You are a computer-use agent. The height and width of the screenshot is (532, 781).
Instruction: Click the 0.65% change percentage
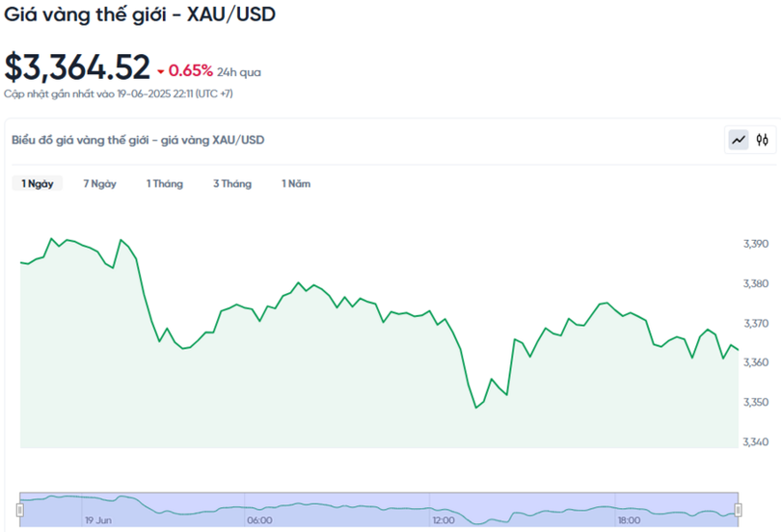pyautogui.click(x=190, y=70)
